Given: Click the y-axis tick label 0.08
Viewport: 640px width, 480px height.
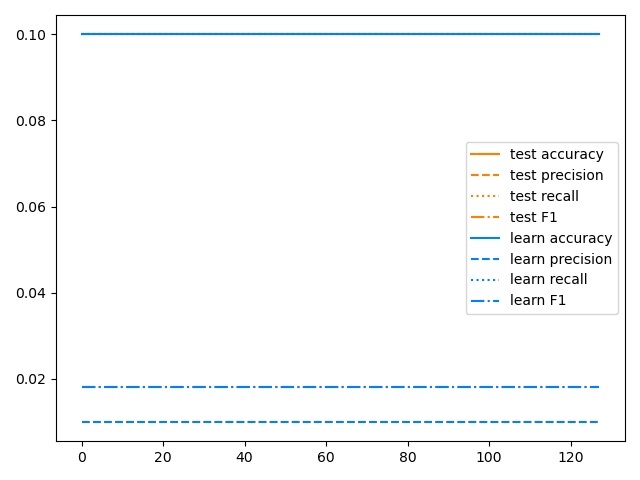Looking at the screenshot, I should click(x=31, y=121).
